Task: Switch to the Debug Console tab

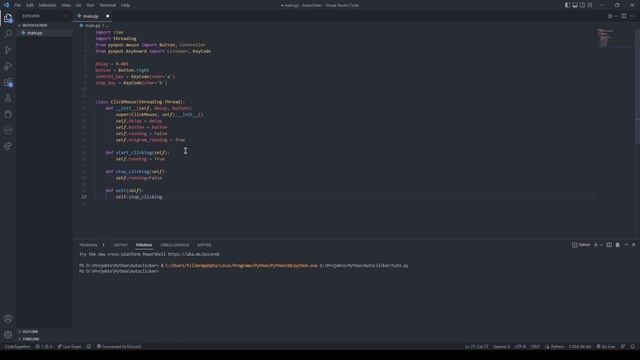Action: (x=175, y=245)
